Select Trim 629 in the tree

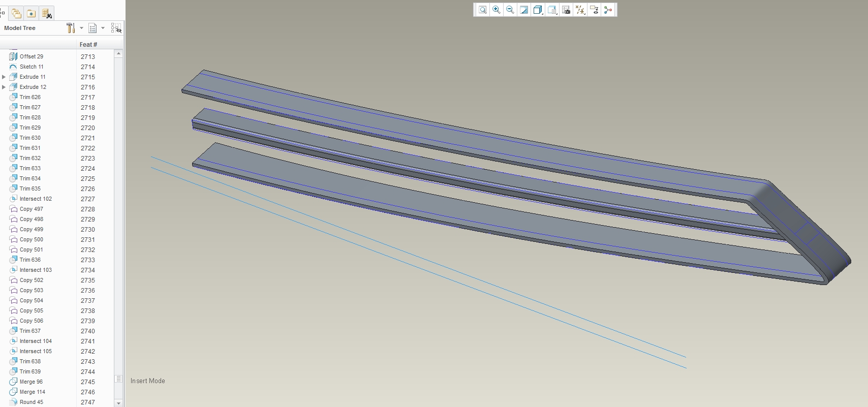pos(30,128)
